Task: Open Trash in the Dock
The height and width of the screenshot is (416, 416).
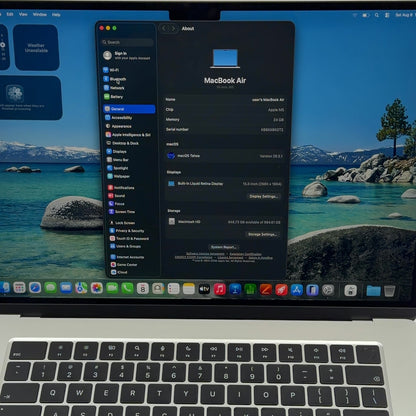Action: click(x=389, y=291)
